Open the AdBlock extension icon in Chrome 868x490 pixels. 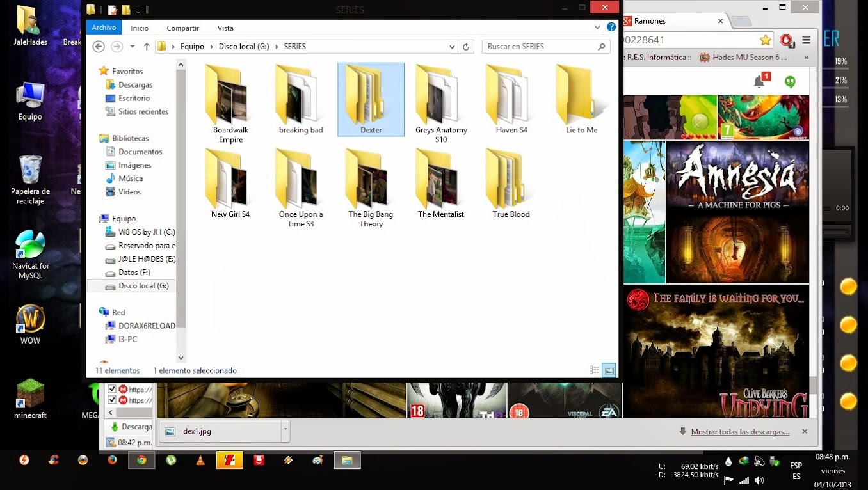pyautogui.click(x=787, y=41)
